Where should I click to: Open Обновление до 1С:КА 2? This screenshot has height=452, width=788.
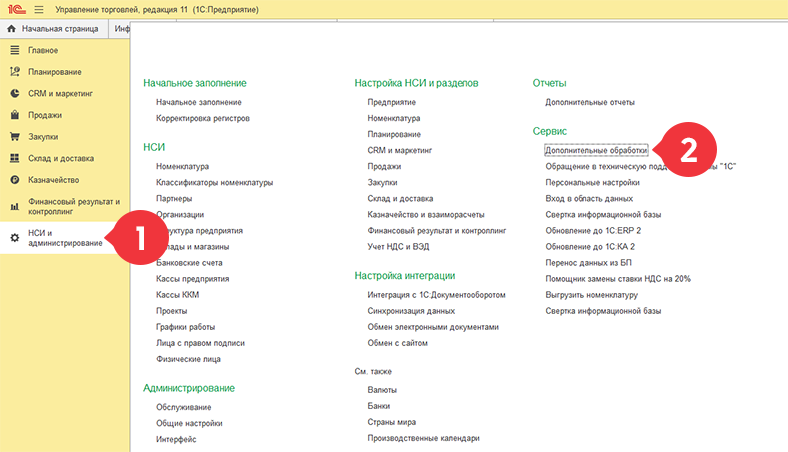(590, 247)
